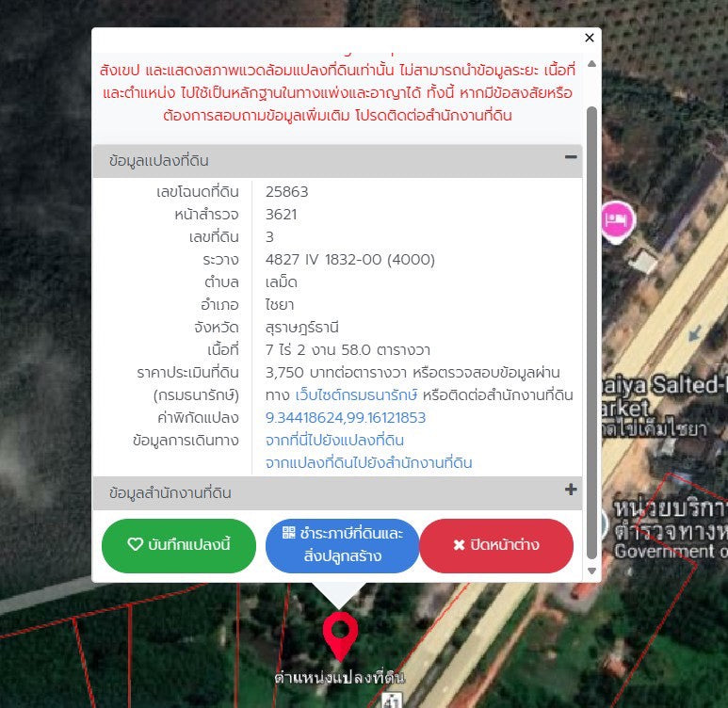The width and height of the screenshot is (728, 708).
Task: Close the popup with the top X icon
Action: (590, 38)
